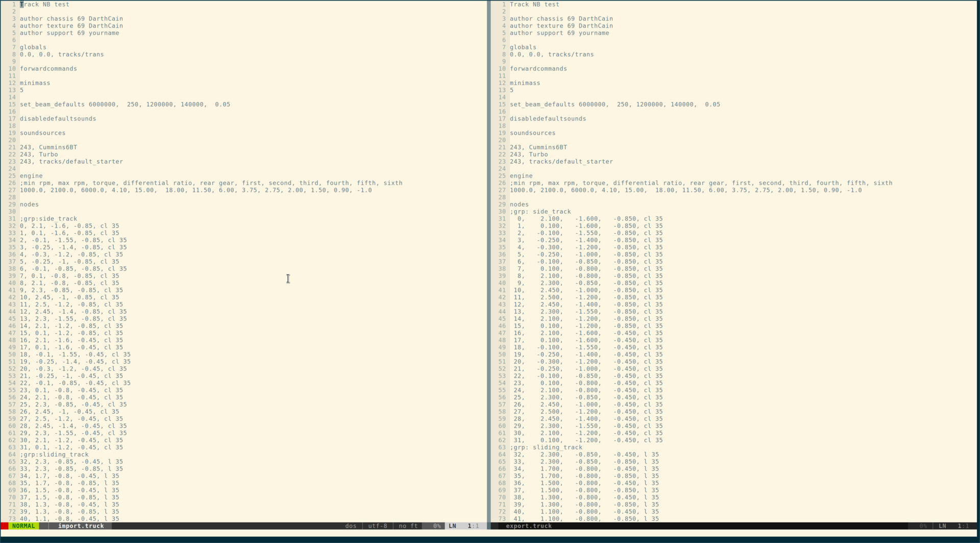Click 'disabledefaultsounds' in the left pane
980x543 pixels.
(58, 119)
